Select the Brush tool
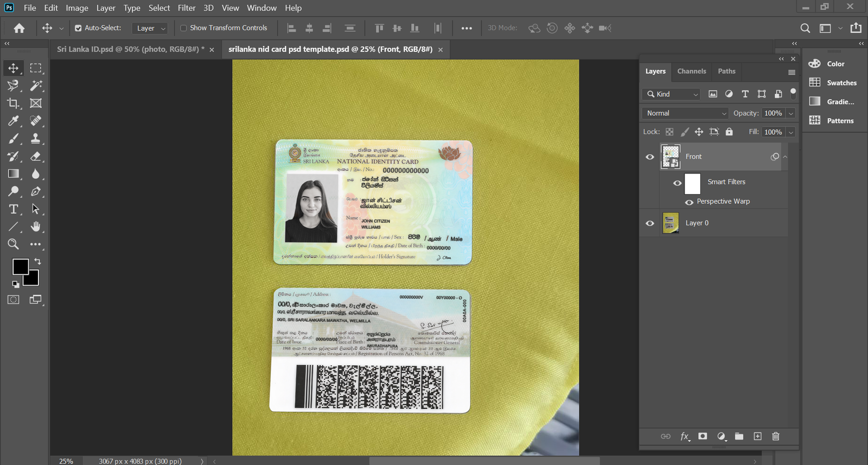868x465 pixels. 14,139
